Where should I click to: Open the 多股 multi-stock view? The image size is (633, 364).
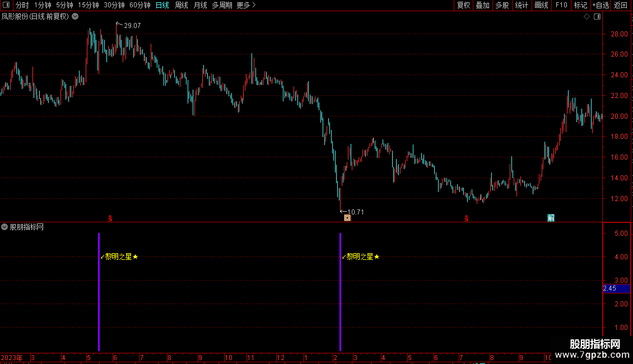coord(502,5)
